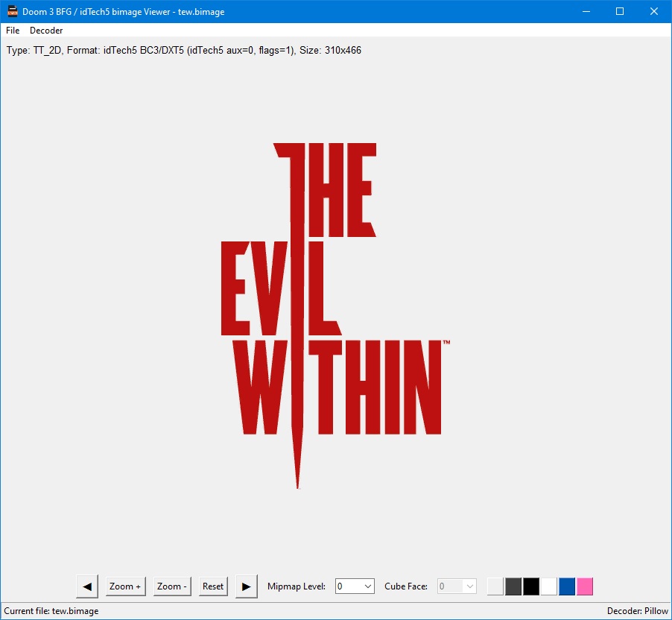672x620 pixels.
Task: Click 'Current file: tew.bimage' in status bar
Action: (x=51, y=611)
